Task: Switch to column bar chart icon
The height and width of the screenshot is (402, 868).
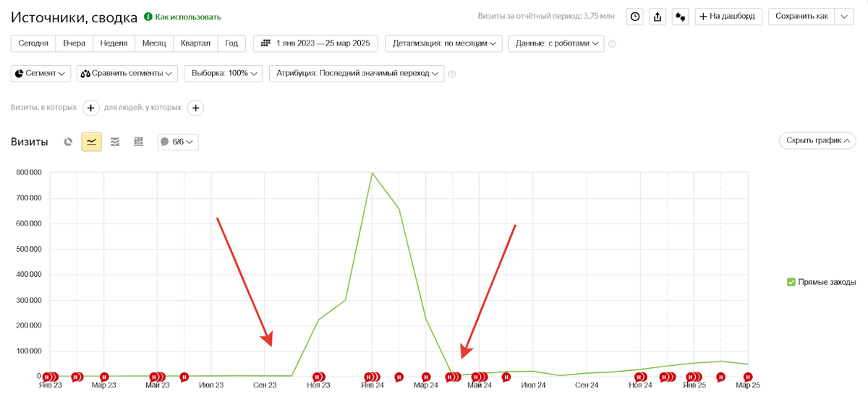Action: pos(138,142)
